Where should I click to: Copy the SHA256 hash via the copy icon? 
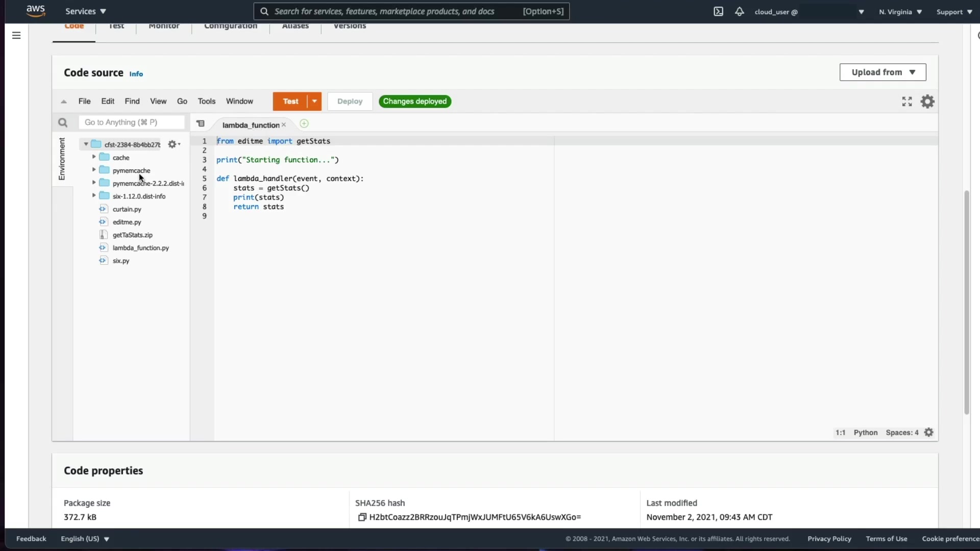362,517
